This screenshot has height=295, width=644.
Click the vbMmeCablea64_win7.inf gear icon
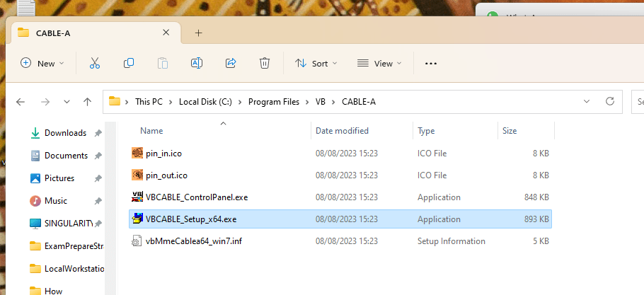(x=136, y=241)
